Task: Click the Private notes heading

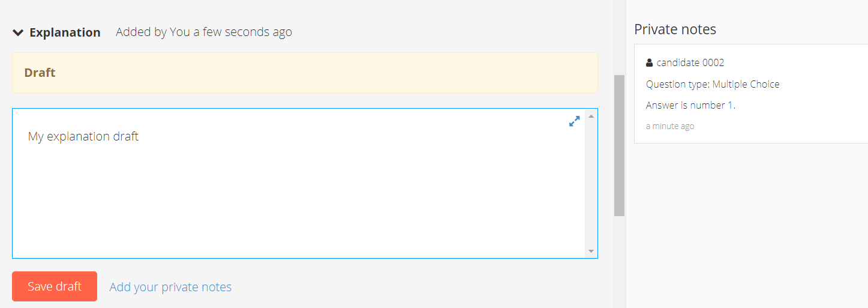Action: tap(675, 29)
